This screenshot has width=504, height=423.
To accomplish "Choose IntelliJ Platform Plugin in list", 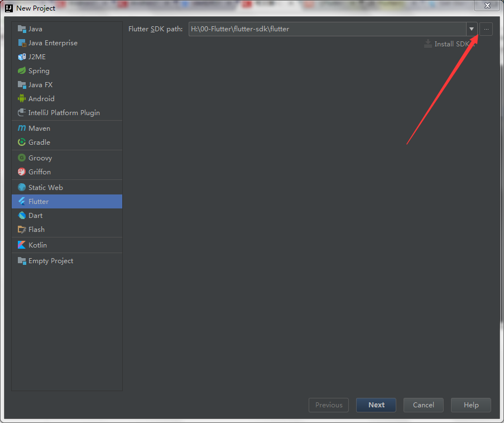I will click(64, 113).
